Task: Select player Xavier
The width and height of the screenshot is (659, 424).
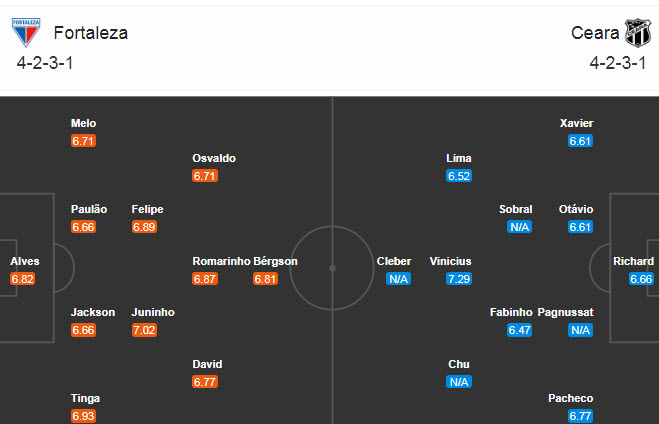Action: tap(577, 123)
